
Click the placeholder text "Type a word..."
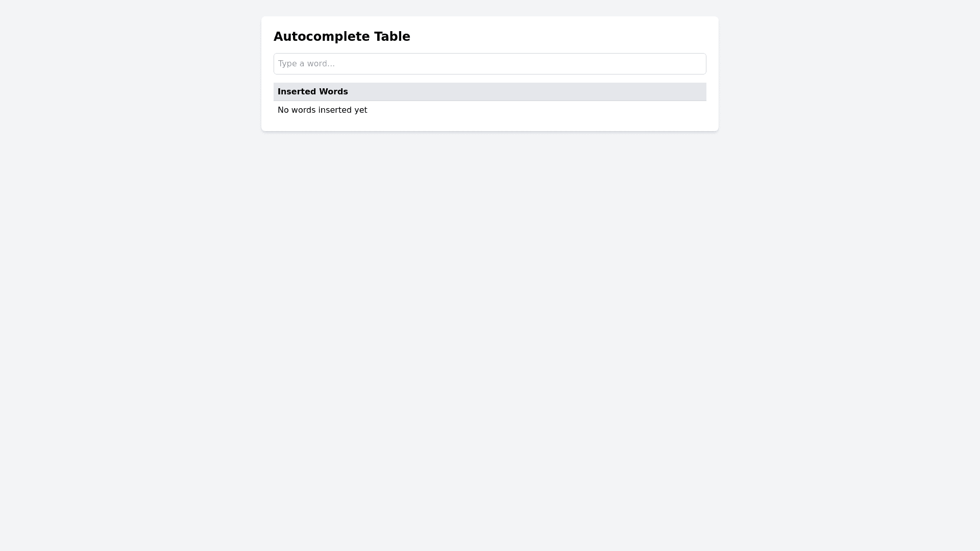click(x=306, y=64)
